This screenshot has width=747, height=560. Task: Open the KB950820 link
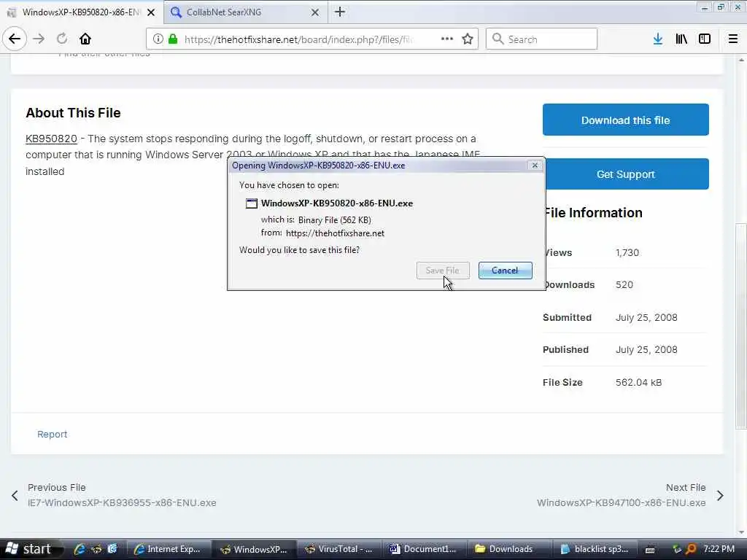(51, 139)
